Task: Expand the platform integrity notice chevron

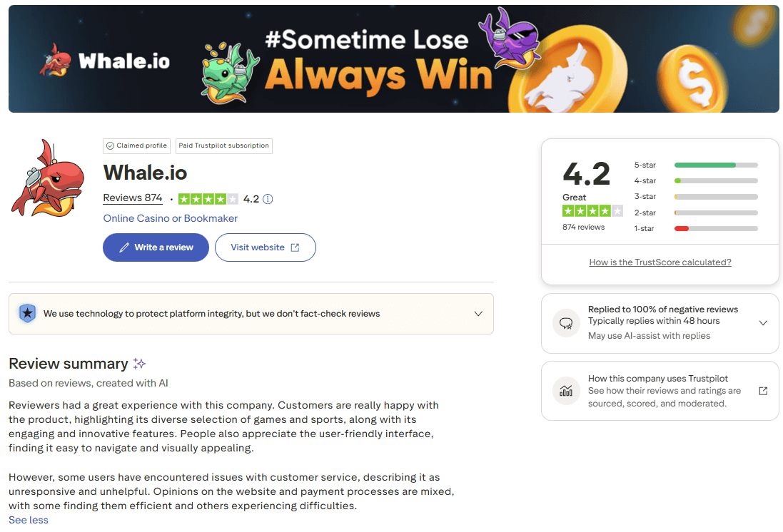Action: [x=478, y=313]
